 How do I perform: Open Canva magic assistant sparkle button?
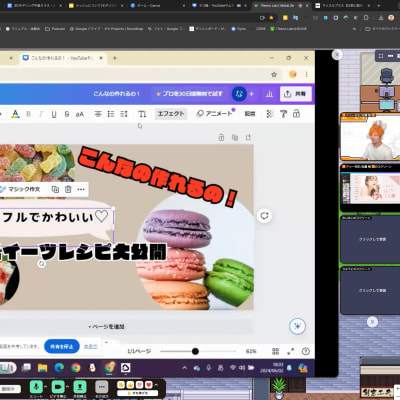(297, 326)
